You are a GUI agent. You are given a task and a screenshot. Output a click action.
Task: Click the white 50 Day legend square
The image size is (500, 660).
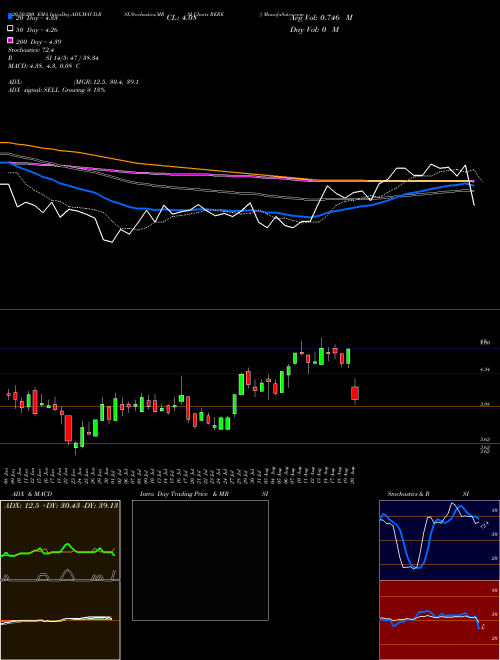10,29
